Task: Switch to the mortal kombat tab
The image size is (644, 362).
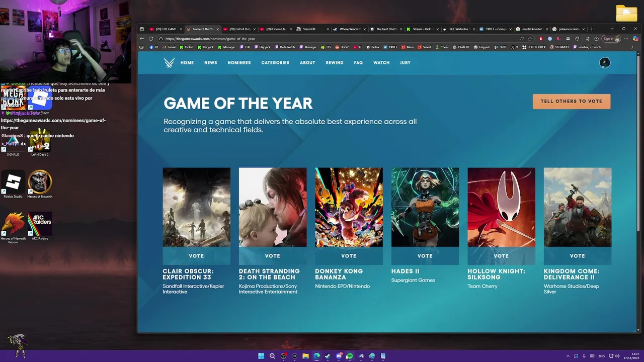Action: (532, 29)
